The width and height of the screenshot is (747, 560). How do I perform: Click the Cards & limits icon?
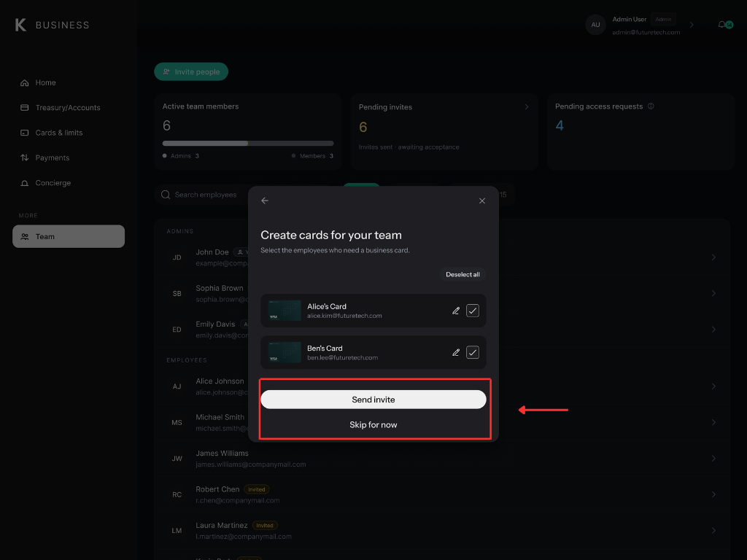24,133
